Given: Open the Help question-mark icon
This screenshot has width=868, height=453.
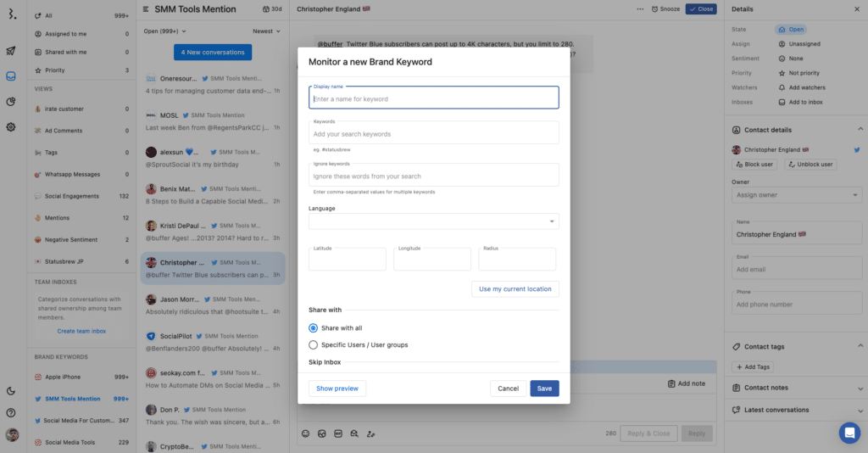Looking at the screenshot, I should (x=10, y=412).
